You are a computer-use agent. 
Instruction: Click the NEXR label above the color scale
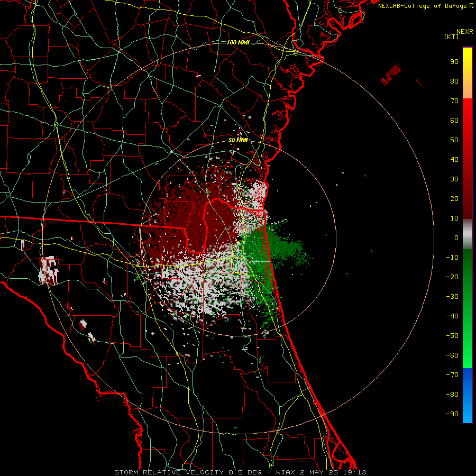[464, 32]
